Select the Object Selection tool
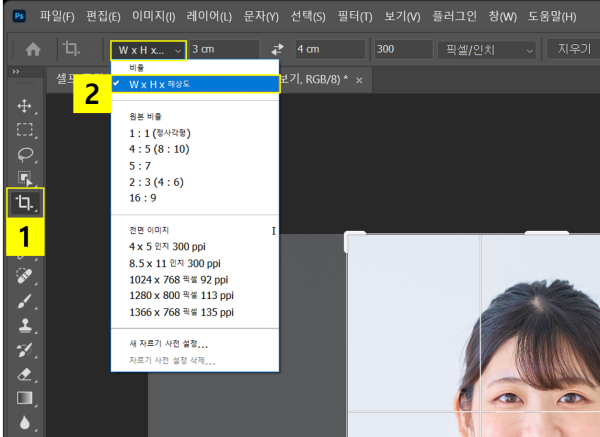The width and height of the screenshot is (600, 437). coord(25,178)
